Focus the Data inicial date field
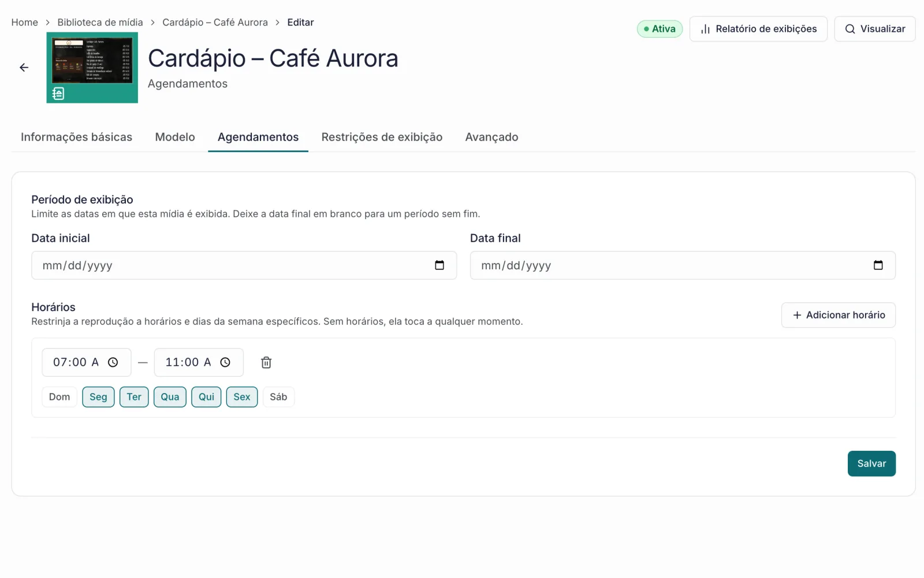This screenshot has width=924, height=578. pos(244,265)
